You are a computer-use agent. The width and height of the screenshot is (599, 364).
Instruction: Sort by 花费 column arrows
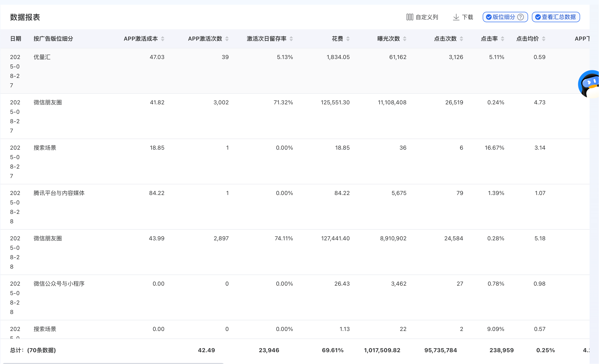click(x=348, y=39)
